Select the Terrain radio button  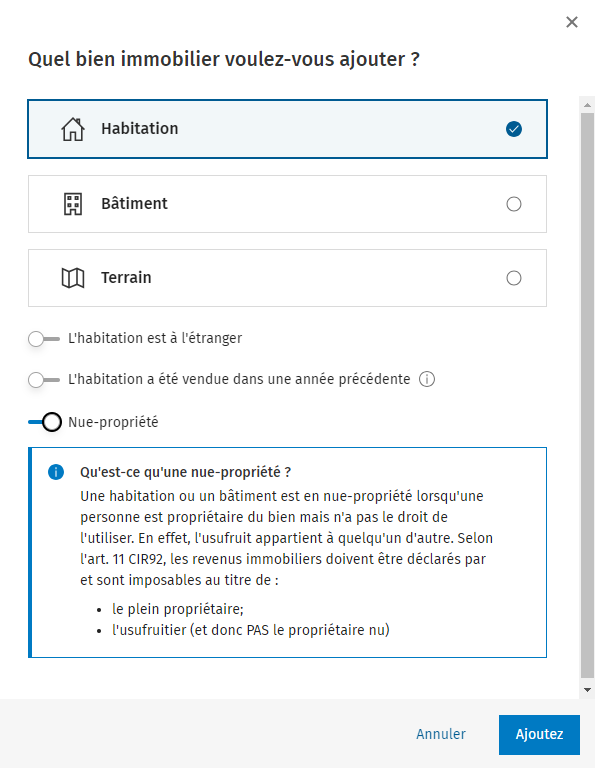[x=514, y=278]
